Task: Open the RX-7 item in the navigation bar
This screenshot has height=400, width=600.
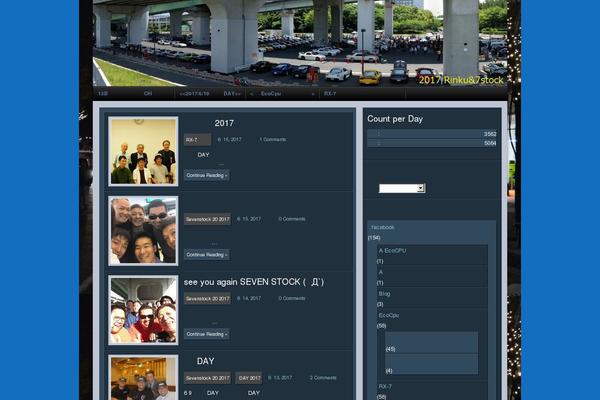Action: pos(330,94)
